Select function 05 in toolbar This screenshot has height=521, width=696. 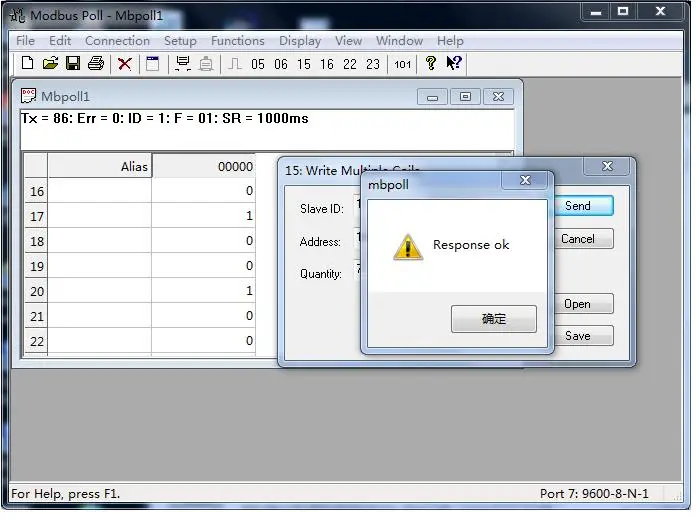tap(258, 65)
